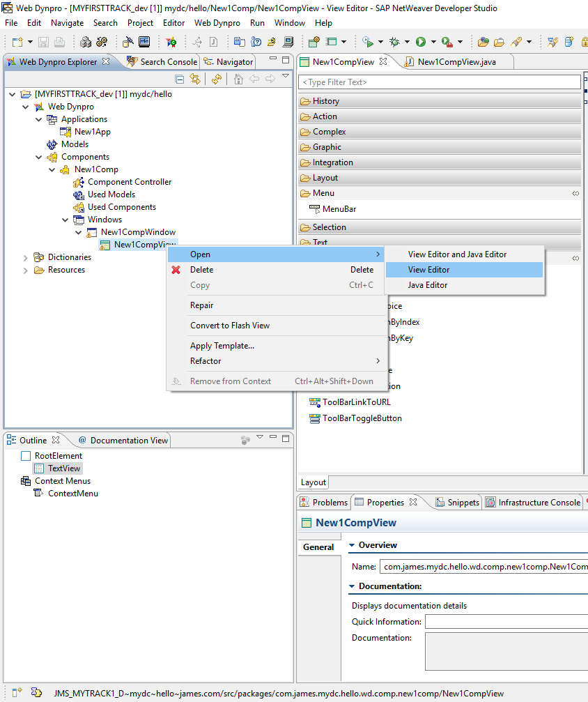Switch to the Documentation View tab
The image size is (588, 702).
point(124,441)
